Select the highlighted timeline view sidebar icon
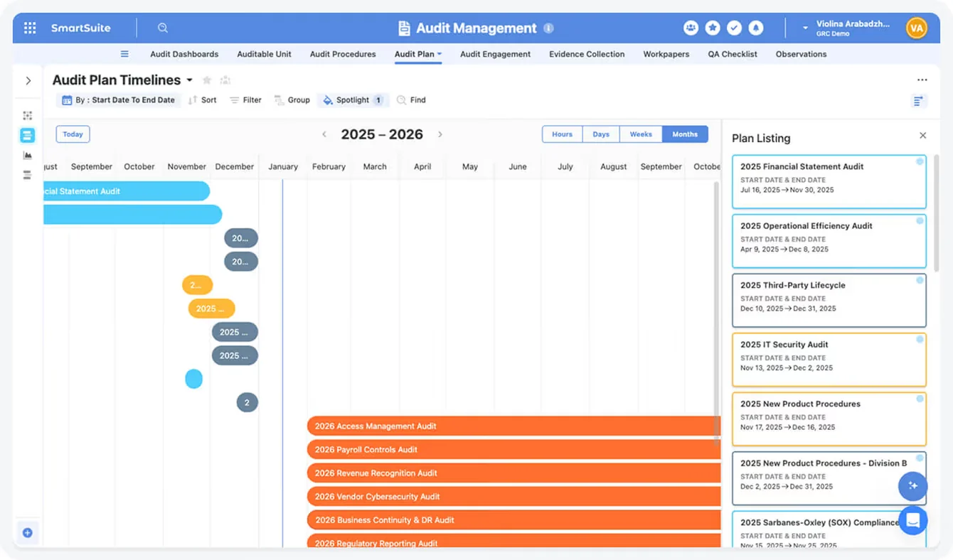Image resolution: width=953 pixels, height=560 pixels. (x=28, y=135)
